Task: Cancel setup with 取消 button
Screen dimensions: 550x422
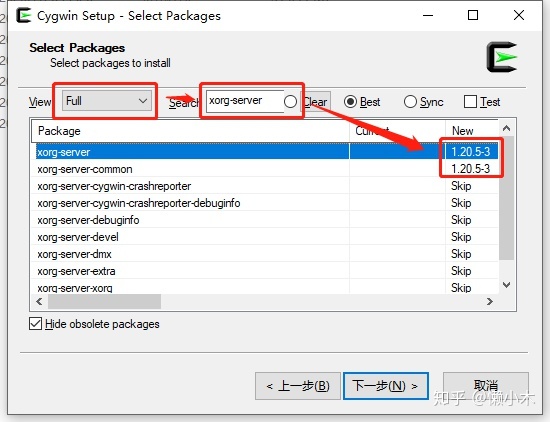Action: [485, 386]
